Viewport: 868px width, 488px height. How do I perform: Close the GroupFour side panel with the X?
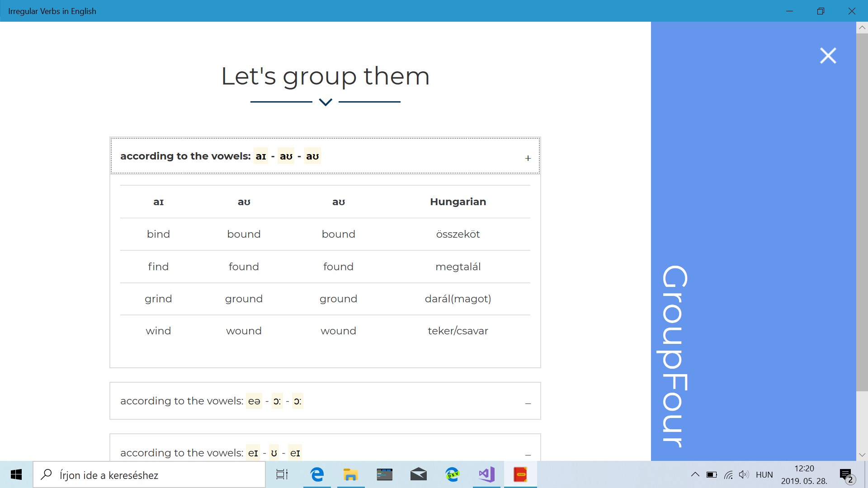[x=828, y=56]
